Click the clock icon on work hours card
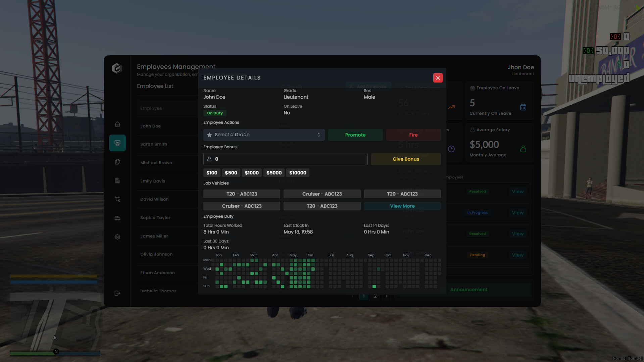Screen dimensions: 644x362 (451, 149)
